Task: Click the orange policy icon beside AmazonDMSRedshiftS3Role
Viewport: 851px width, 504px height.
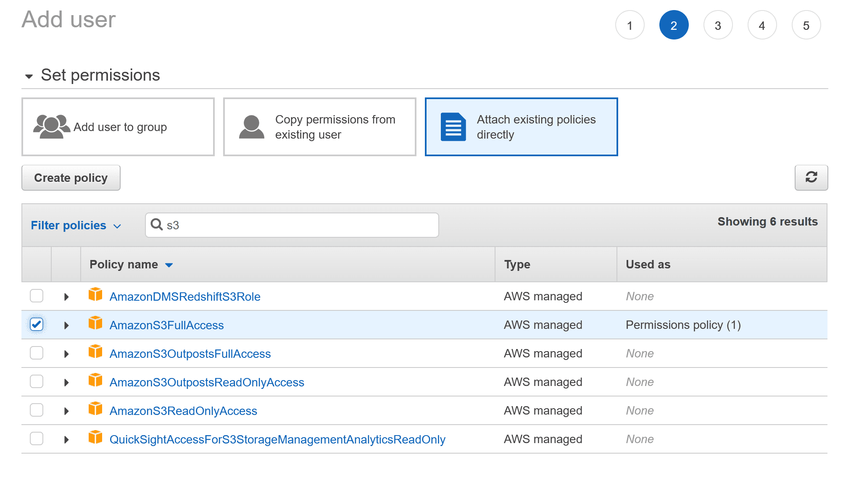Action: tap(95, 294)
